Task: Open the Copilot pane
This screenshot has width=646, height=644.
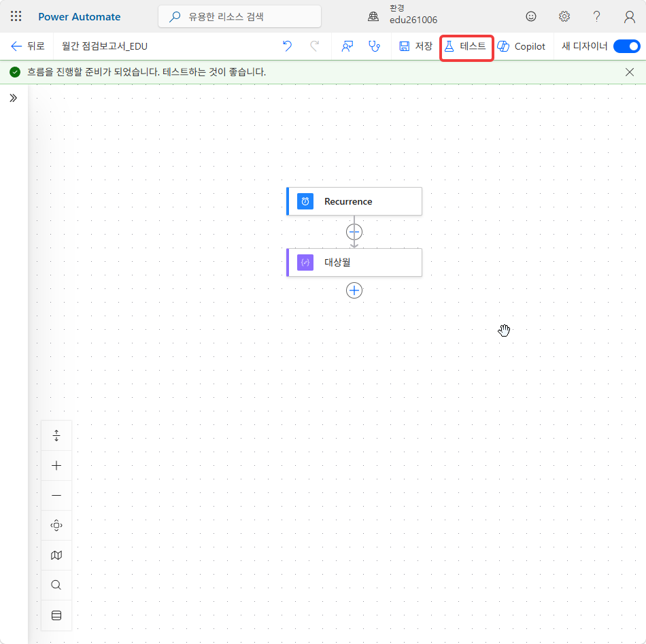Action: (x=521, y=46)
